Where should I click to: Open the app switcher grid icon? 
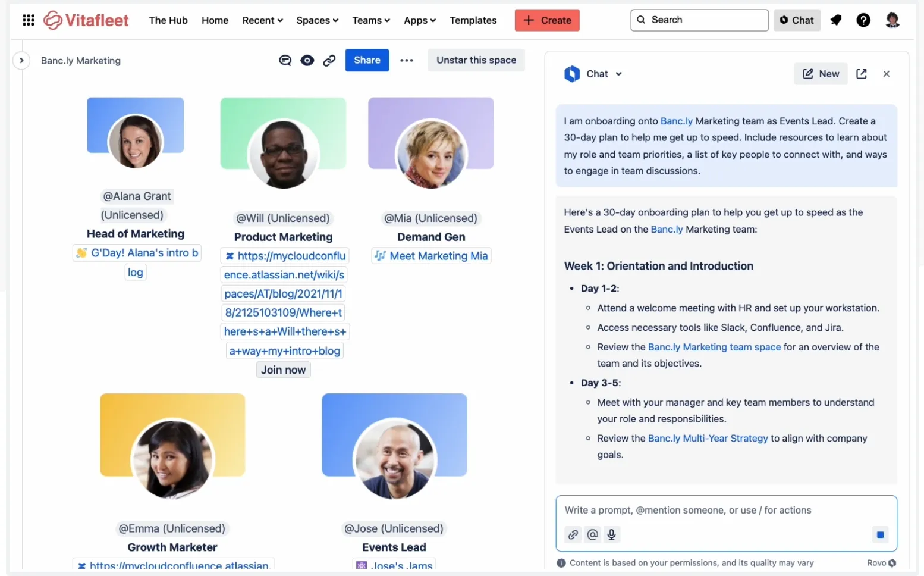pyautogui.click(x=28, y=20)
